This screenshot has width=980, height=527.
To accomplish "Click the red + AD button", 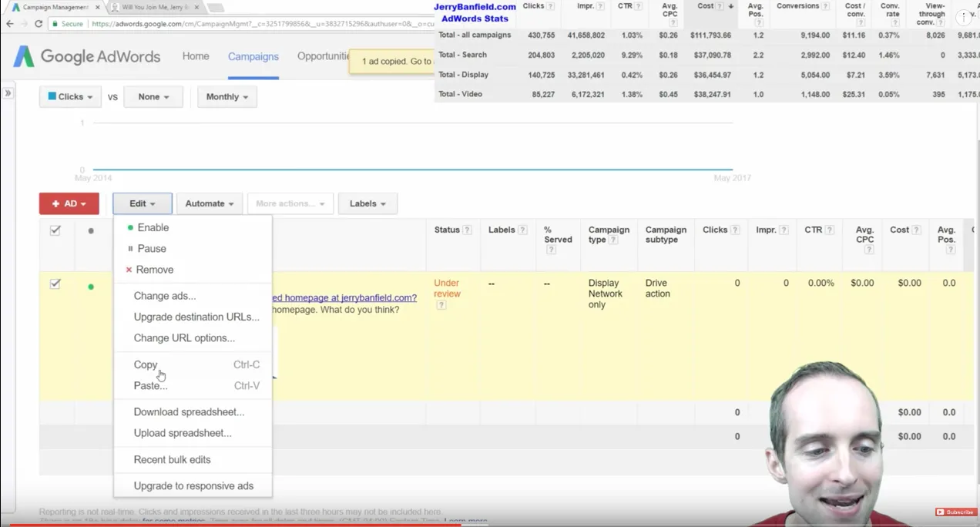I will 69,203.
